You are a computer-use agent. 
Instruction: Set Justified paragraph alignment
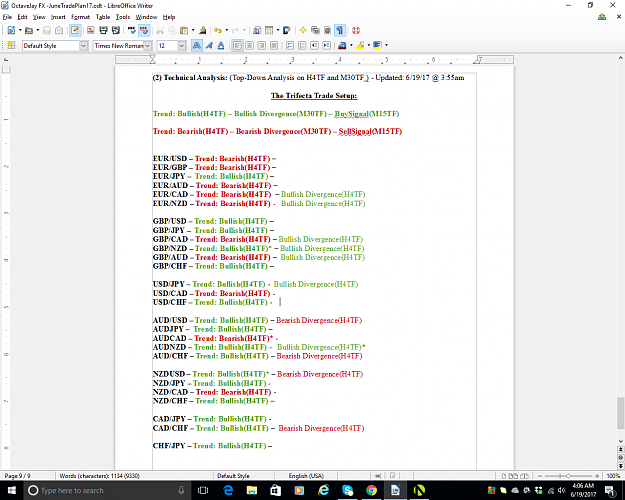click(x=274, y=45)
